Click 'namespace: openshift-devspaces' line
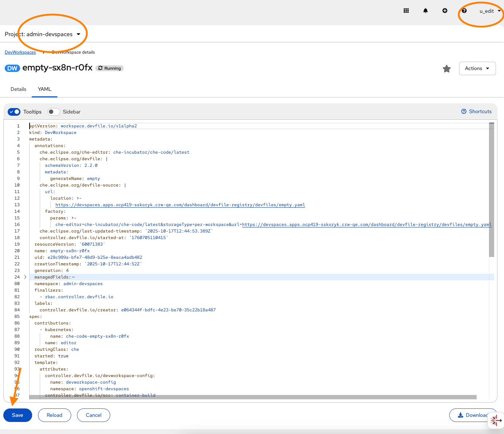The width and height of the screenshot is (504, 434). [x=89, y=389]
